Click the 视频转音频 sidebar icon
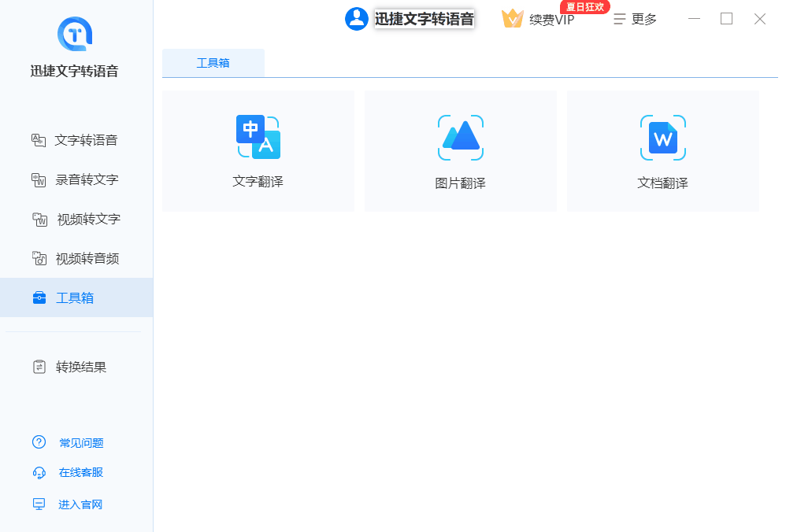Screen dimensions: 786x532 click(x=39, y=258)
